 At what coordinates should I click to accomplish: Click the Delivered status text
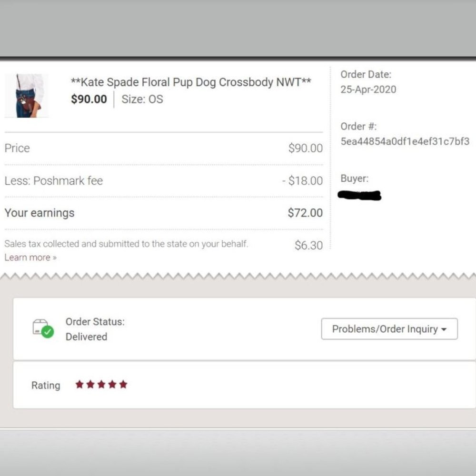click(86, 337)
